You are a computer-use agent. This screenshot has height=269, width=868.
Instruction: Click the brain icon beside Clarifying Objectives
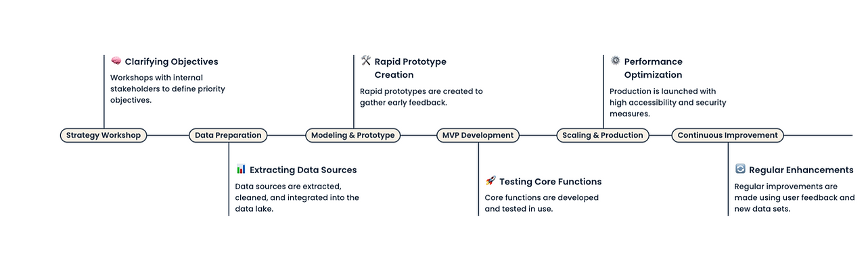coord(116,61)
